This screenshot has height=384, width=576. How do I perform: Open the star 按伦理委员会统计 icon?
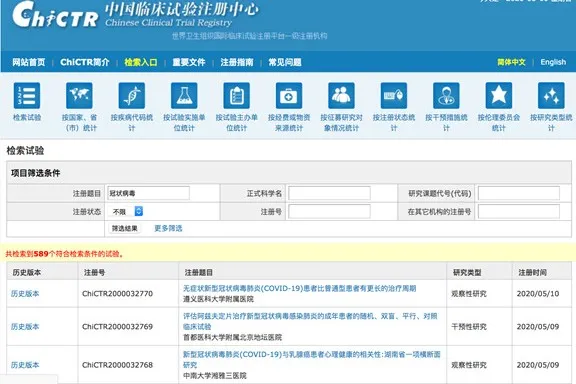click(x=498, y=96)
